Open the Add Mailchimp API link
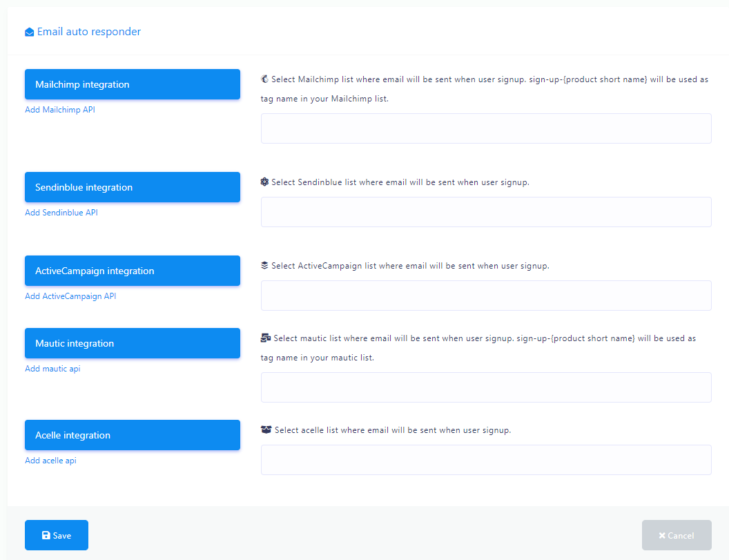This screenshot has height=560, width=729. (60, 110)
